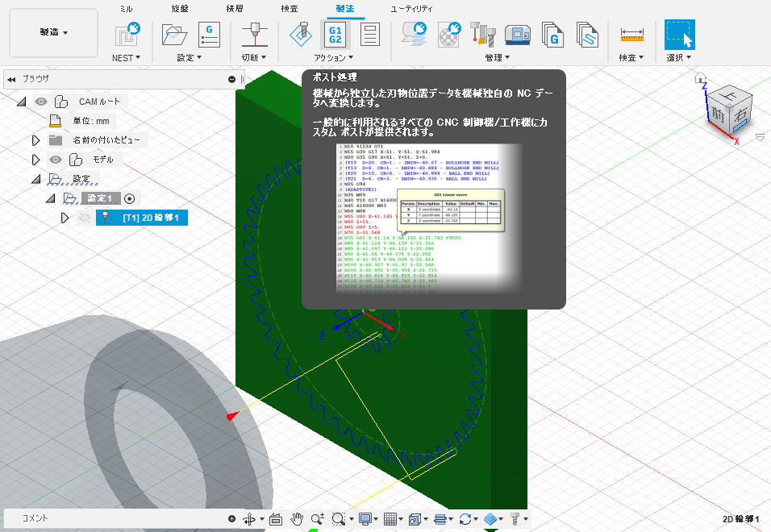Click the cutting tool icon

[x=254, y=35]
